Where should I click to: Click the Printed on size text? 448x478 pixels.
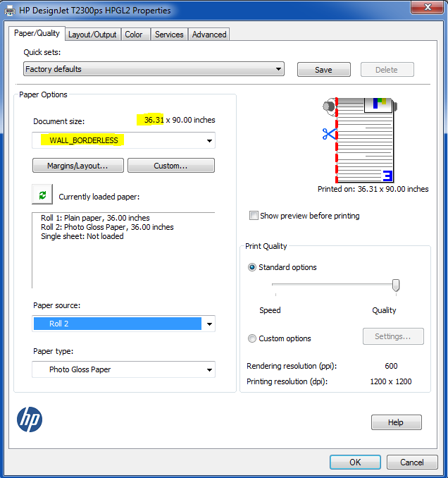373,189
